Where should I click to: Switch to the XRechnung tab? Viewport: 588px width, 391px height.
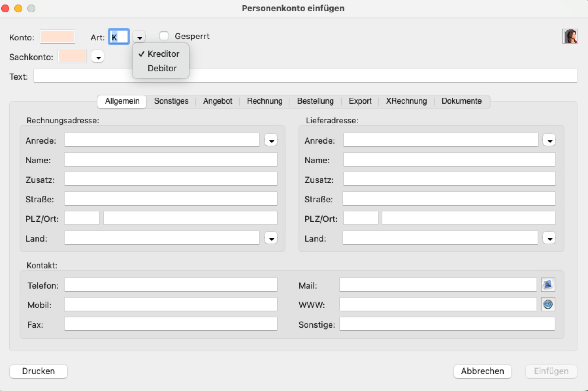point(406,101)
